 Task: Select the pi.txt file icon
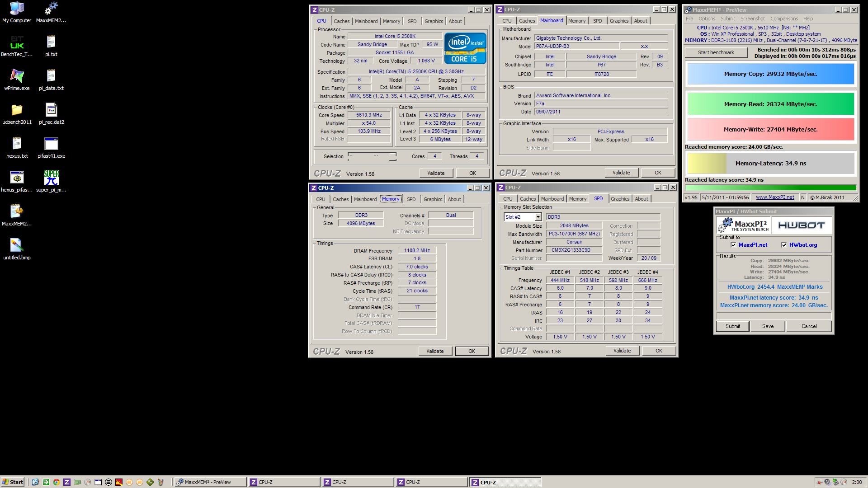pos(51,46)
